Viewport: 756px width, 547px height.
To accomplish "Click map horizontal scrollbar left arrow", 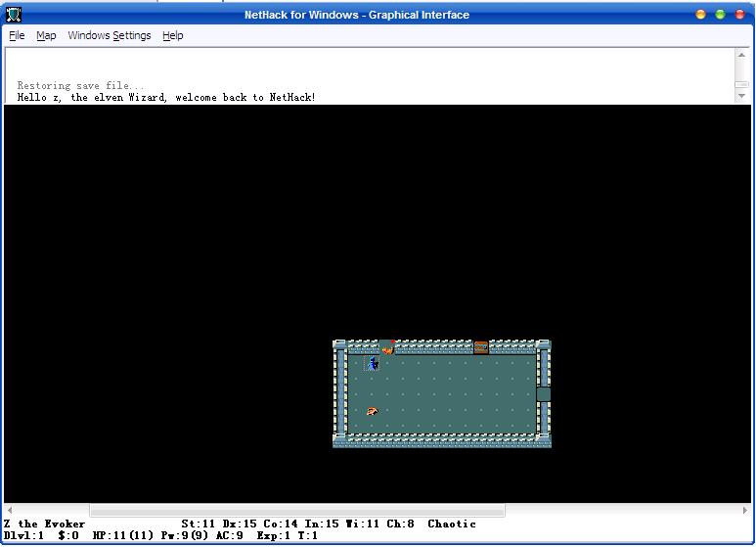I will (10, 510).
